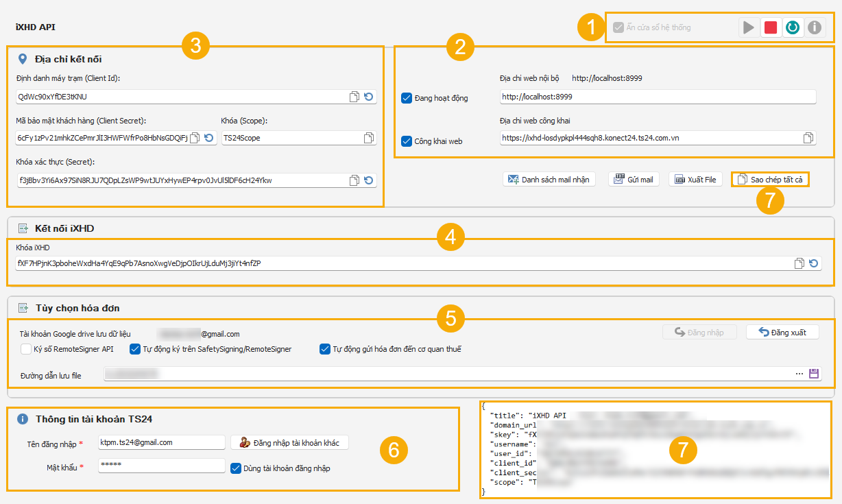Copy the Khóa iXHD key

click(799, 263)
